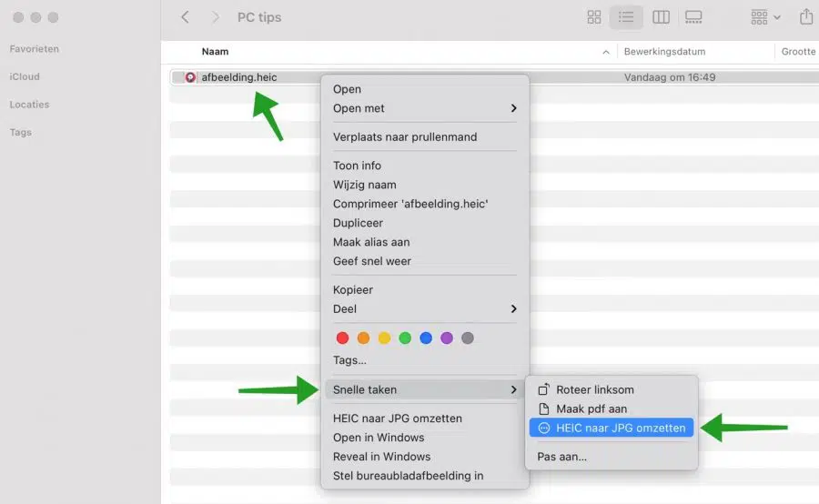The image size is (819, 504).
Task: Click the Share toolbar icon
Action: 806,17
